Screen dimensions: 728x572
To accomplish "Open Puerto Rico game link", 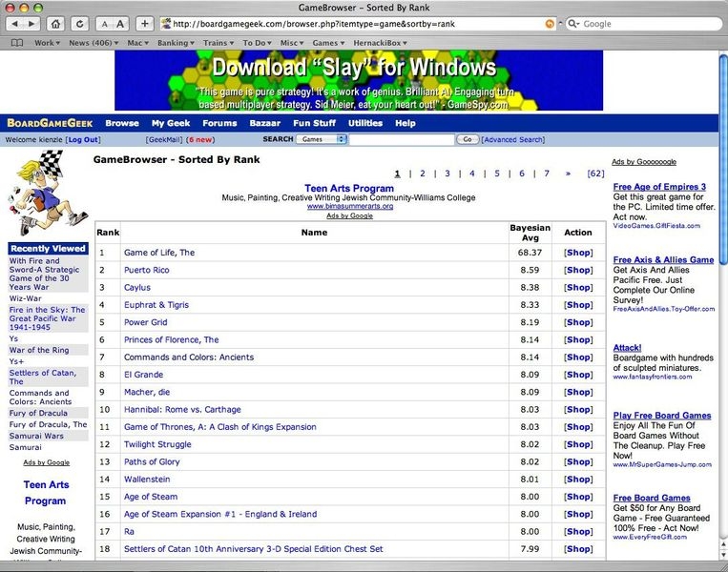I will tap(146, 270).
